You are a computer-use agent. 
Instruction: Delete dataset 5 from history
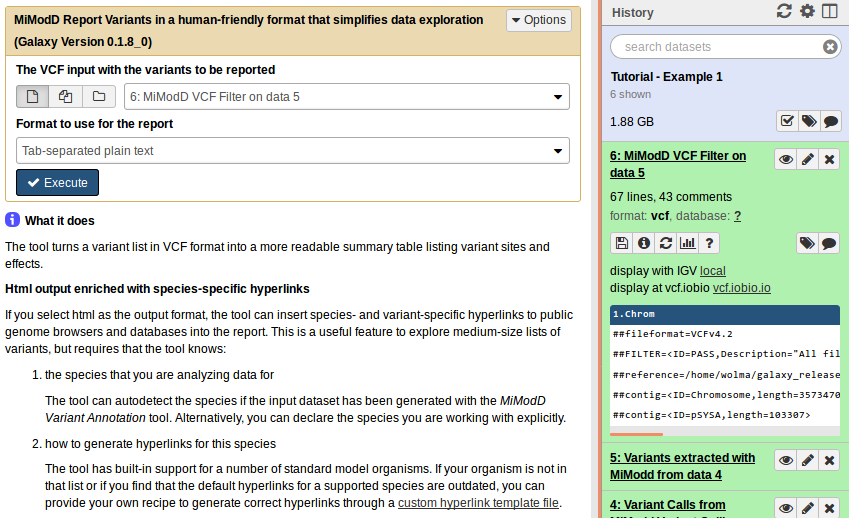(x=829, y=460)
